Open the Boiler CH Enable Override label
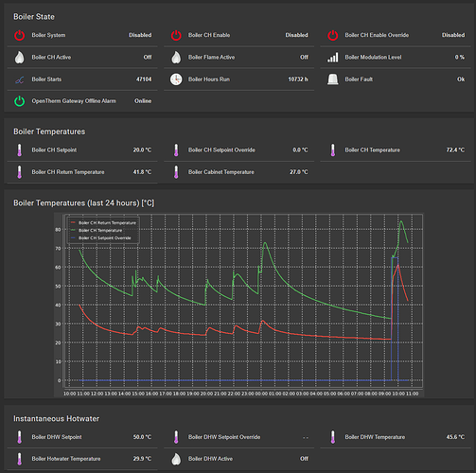 pyautogui.click(x=377, y=35)
